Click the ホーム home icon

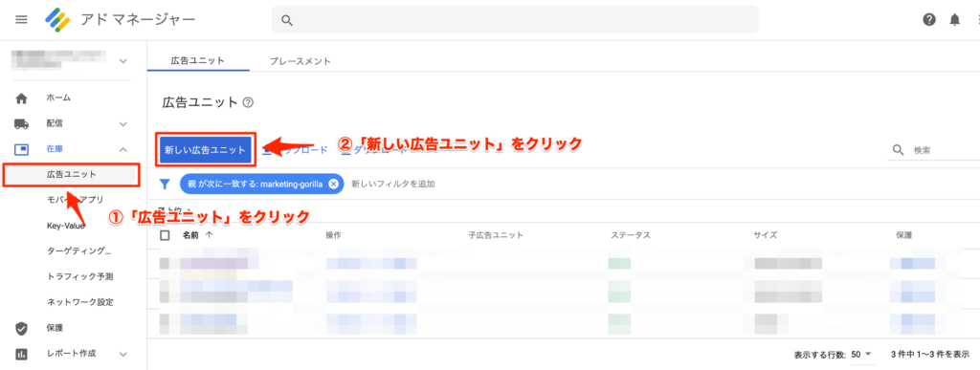21,98
